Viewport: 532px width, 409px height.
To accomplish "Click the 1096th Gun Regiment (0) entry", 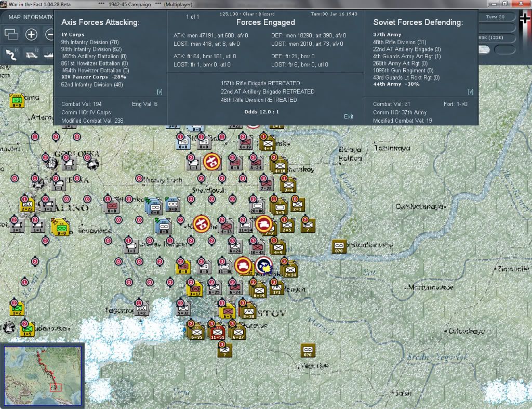I will click(x=403, y=71).
